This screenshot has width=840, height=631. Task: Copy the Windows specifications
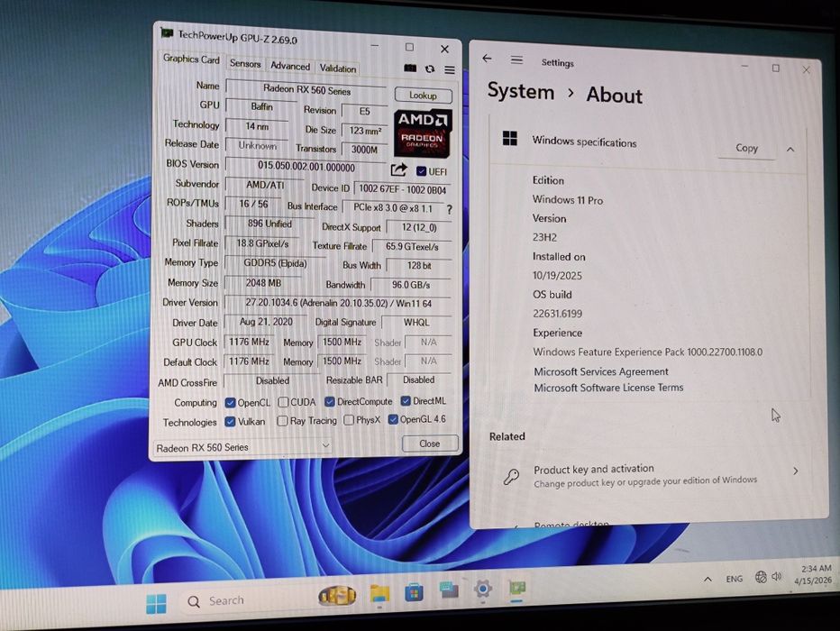pos(747,148)
